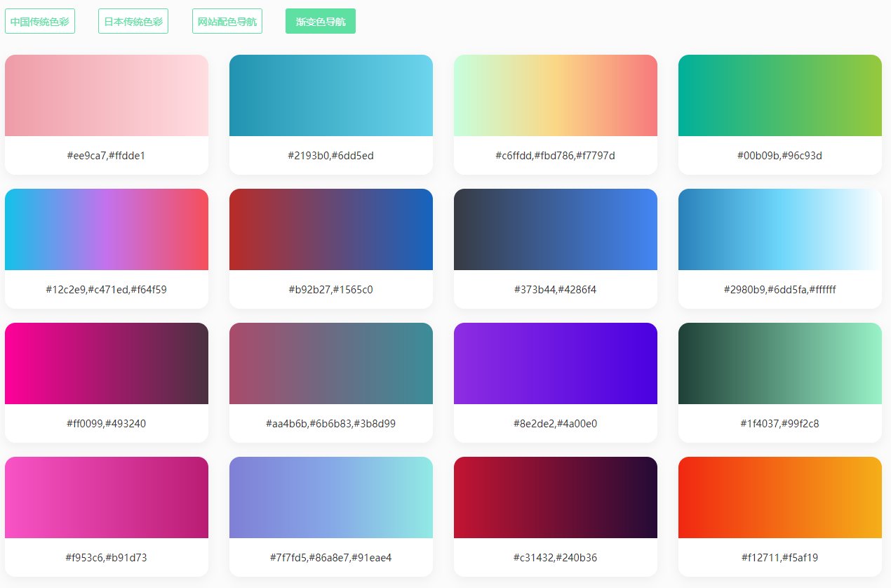Click the label #7f7fd5,#86a8e7,#91eae4

[x=331, y=558]
